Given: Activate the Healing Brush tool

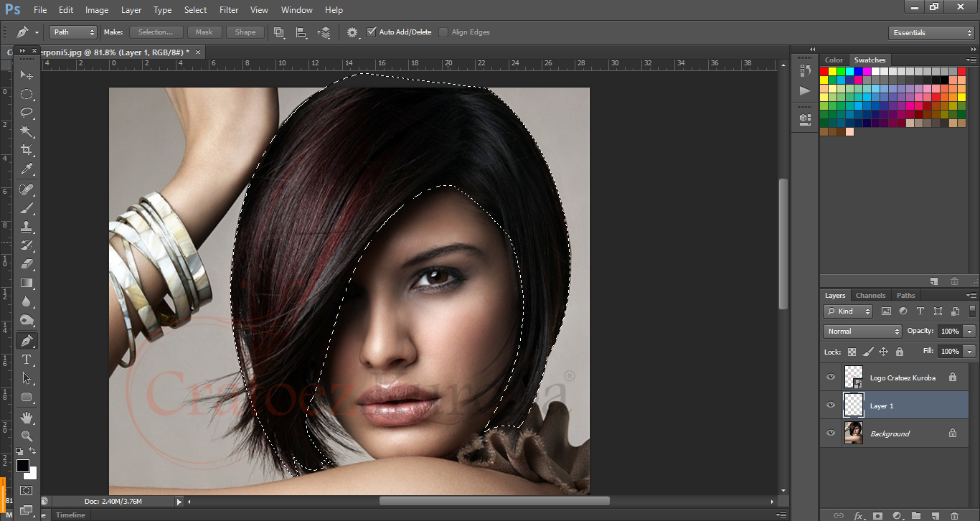Looking at the screenshot, I should click(x=27, y=189).
